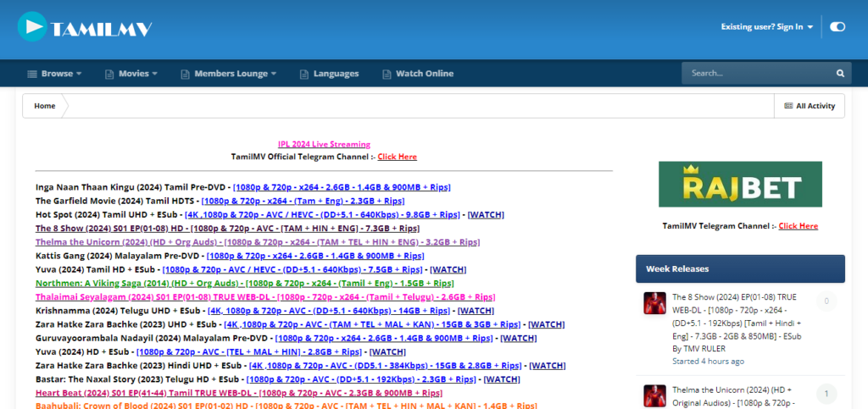Image resolution: width=868 pixels, height=409 pixels.
Task: Open Northmen: A Viking Saga link
Action: click(x=245, y=284)
